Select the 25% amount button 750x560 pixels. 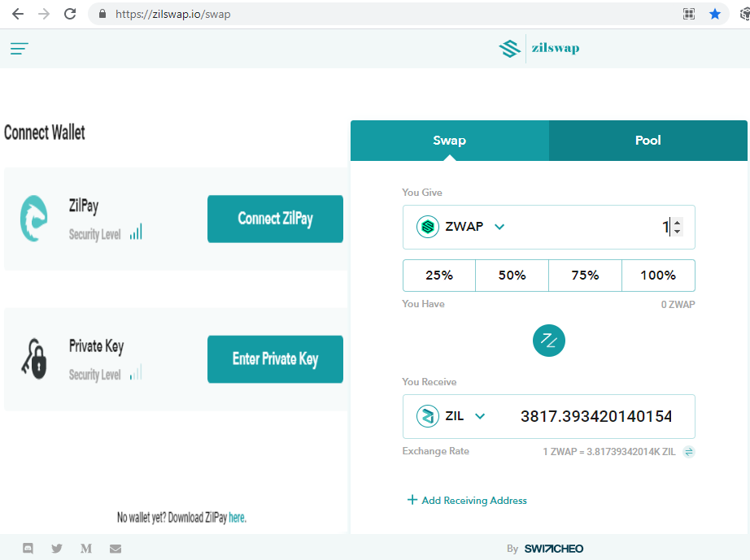(439, 276)
